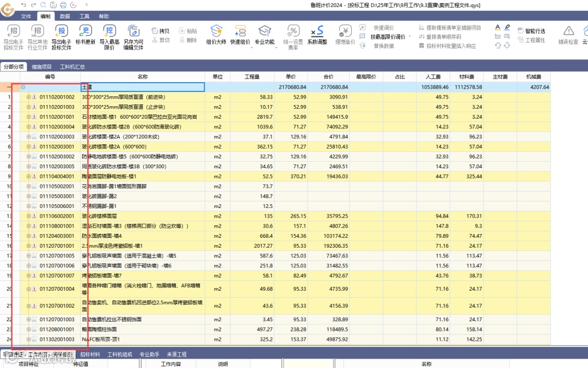Click the 工程量 column header

pos(252,77)
